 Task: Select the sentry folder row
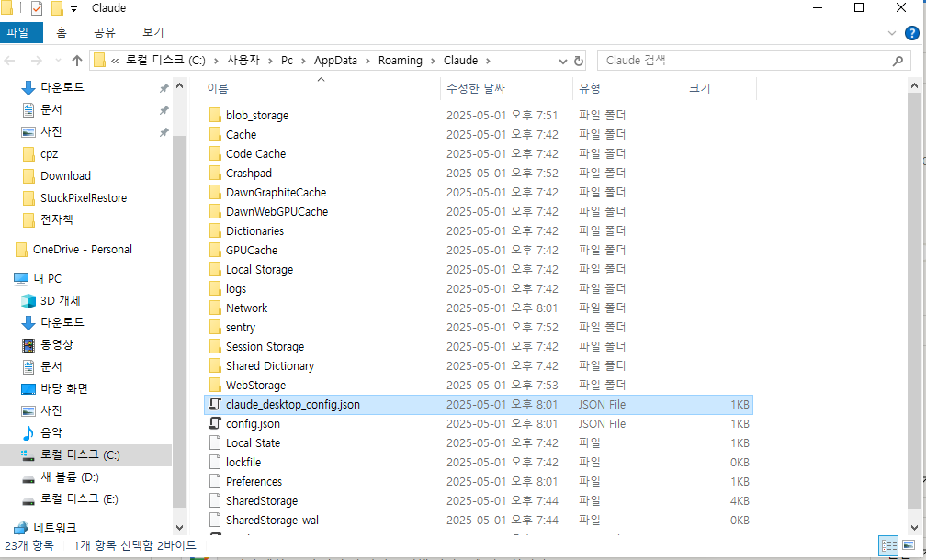pos(479,327)
